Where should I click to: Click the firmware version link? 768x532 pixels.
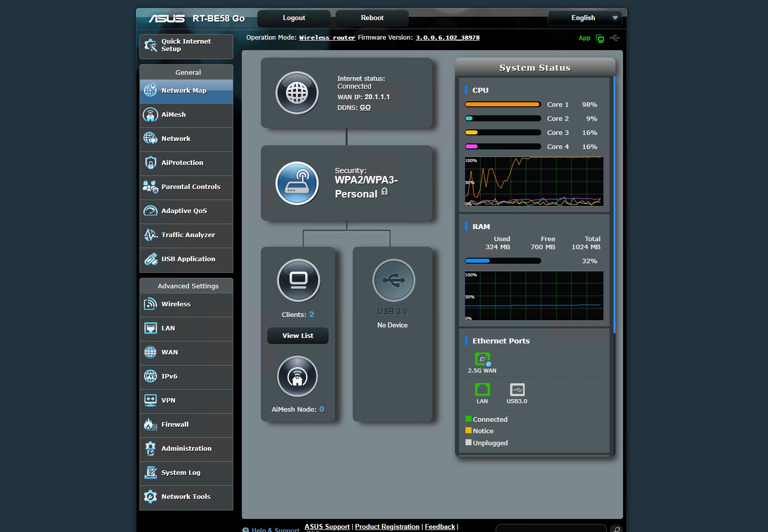[447, 38]
